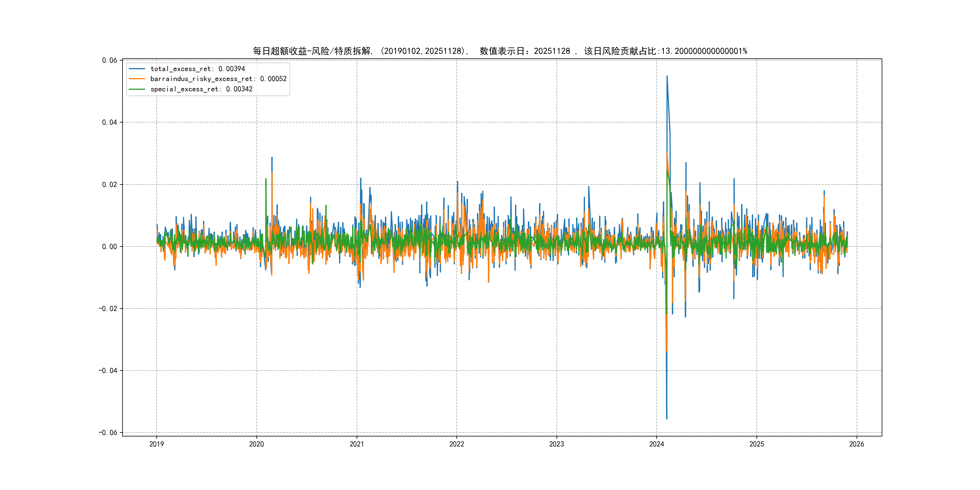
Task: Click the 2025 x-axis tick label
Action: coord(757,444)
